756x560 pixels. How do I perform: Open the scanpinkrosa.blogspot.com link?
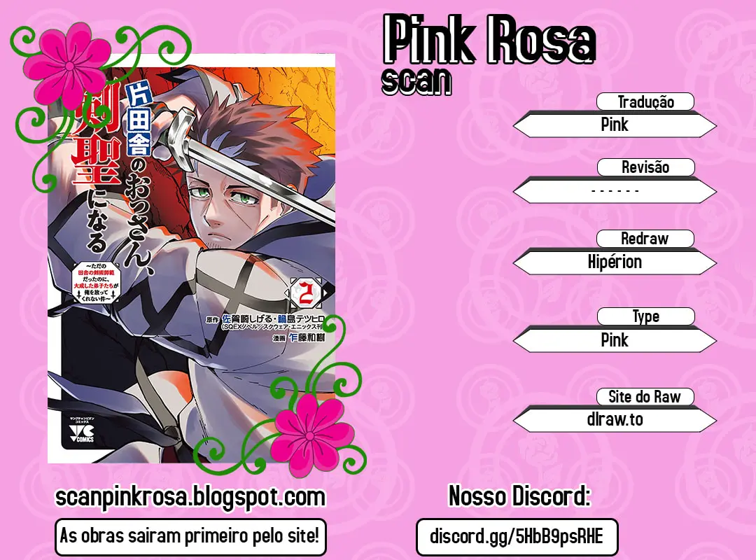(190, 497)
